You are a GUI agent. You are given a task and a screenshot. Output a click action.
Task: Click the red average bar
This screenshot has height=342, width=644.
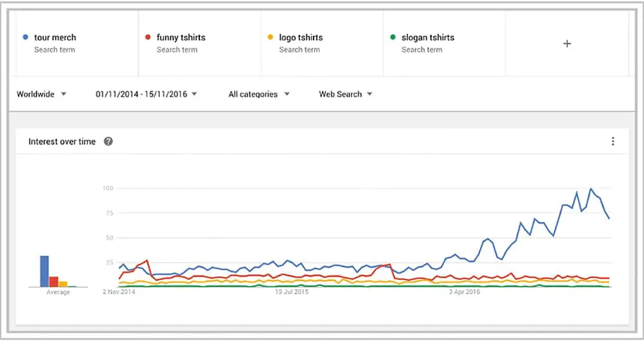coord(54,281)
